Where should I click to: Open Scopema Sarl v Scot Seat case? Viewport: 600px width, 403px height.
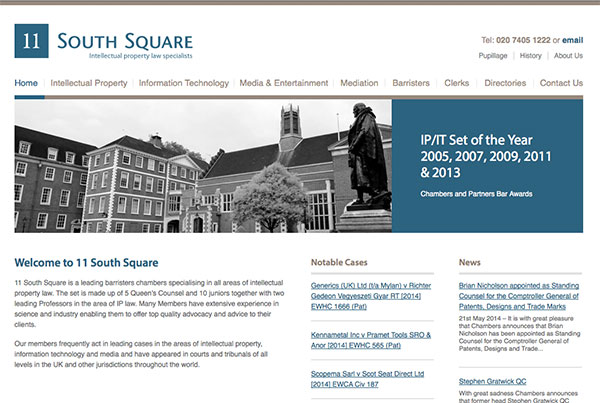367,379
